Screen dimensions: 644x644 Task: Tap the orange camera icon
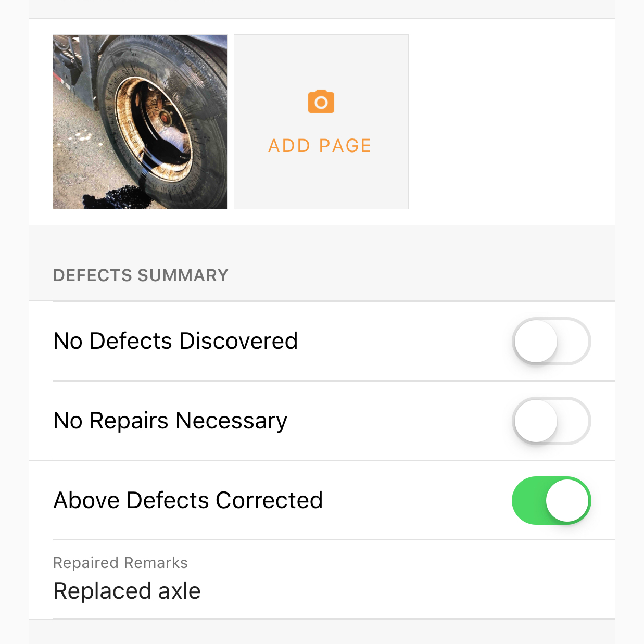click(x=321, y=102)
